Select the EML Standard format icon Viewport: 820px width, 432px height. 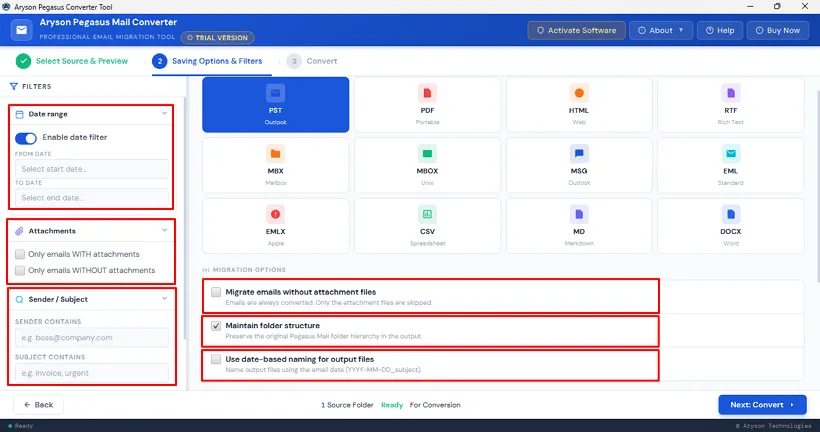pos(731,154)
